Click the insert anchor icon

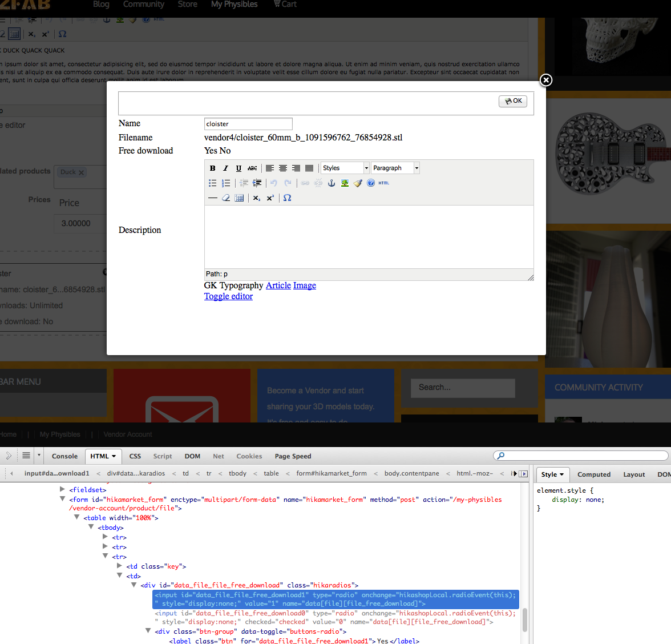pos(332,183)
